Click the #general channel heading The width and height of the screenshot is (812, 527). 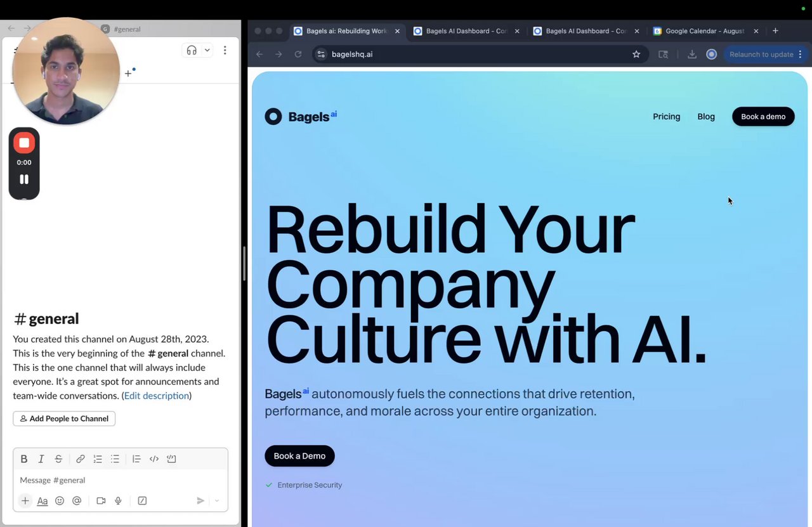(x=46, y=318)
